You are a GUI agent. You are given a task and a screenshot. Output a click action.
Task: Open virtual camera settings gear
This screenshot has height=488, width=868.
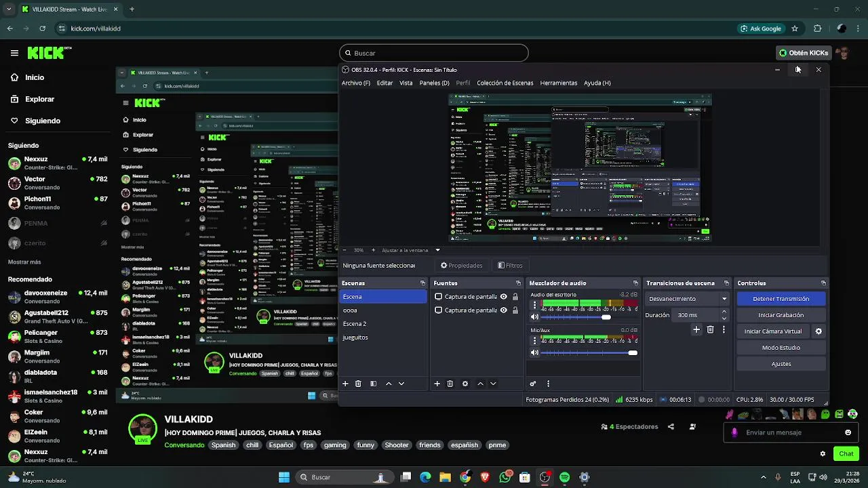click(x=818, y=331)
